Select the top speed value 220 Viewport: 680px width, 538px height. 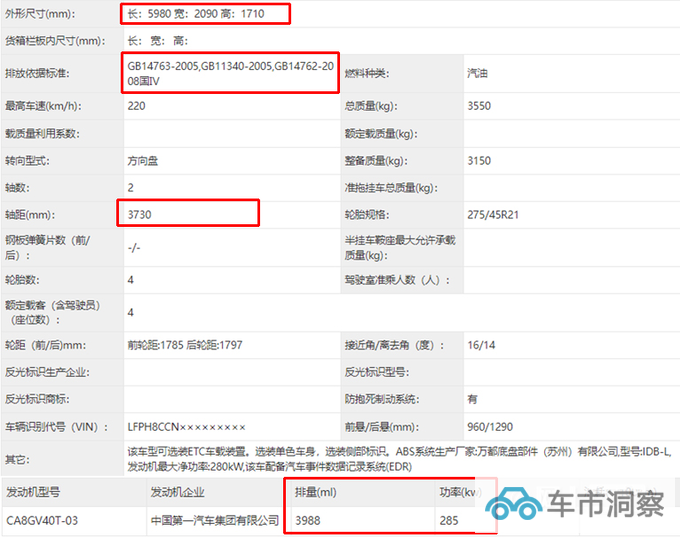tap(136, 106)
